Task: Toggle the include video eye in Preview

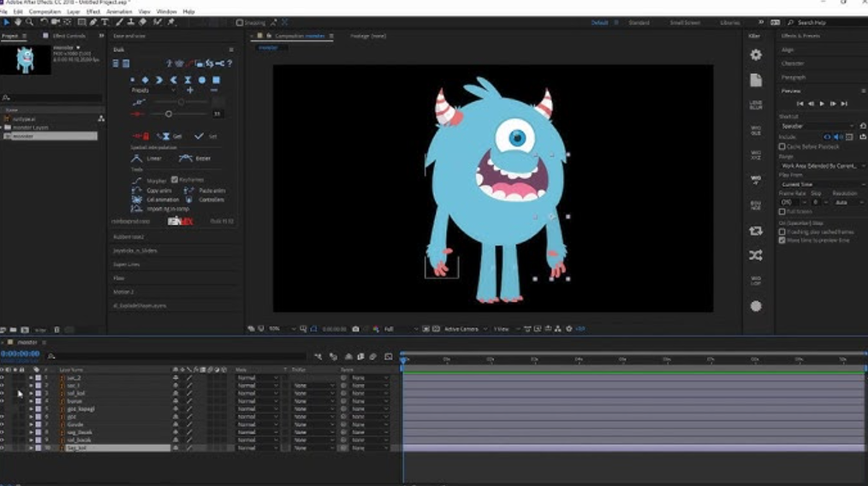Action: (827, 137)
